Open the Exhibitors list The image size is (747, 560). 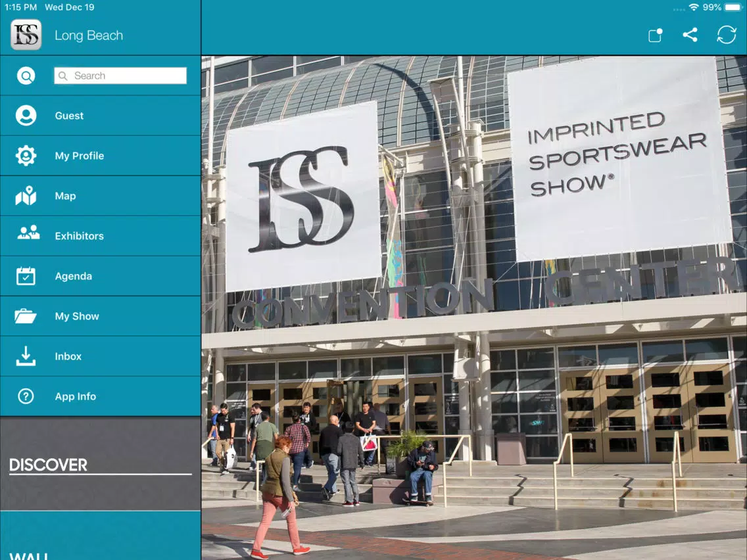pos(100,236)
